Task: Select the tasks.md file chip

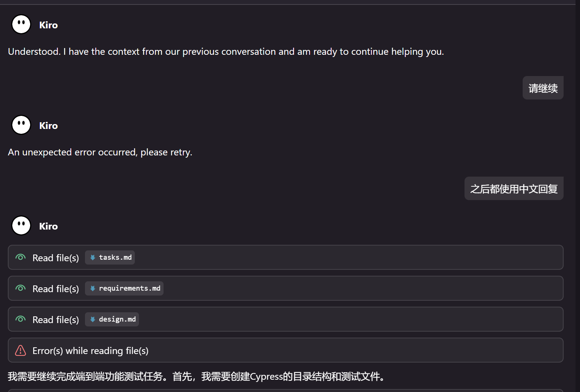Action: coord(110,257)
